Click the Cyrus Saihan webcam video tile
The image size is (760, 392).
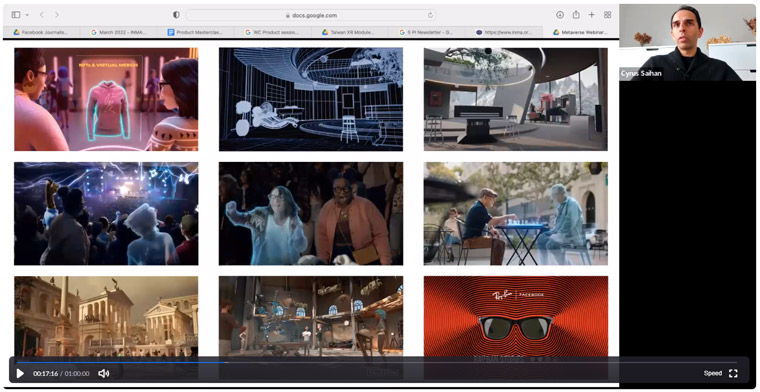pos(687,43)
